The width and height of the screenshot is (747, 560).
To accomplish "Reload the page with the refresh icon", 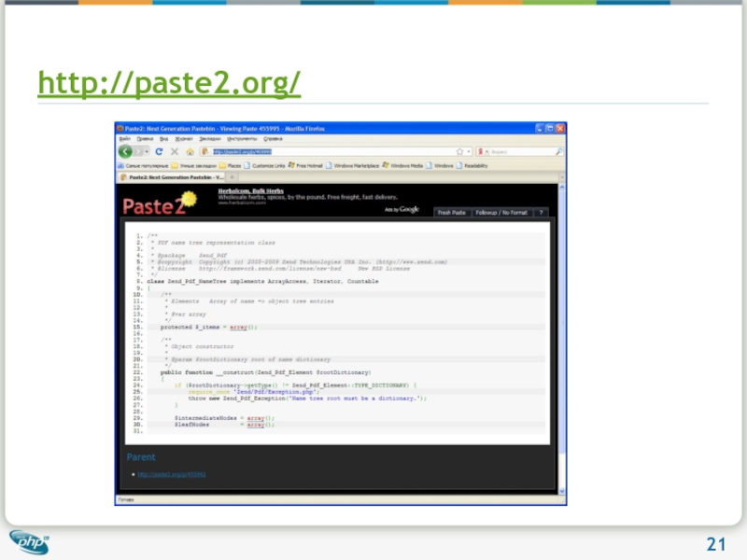I will pos(160,150).
